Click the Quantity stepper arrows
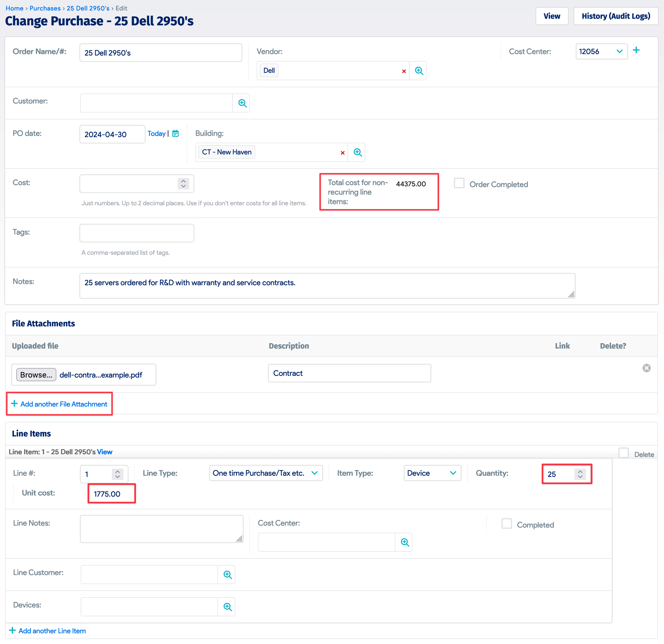Image resolution: width=664 pixels, height=644 pixels. pos(580,474)
